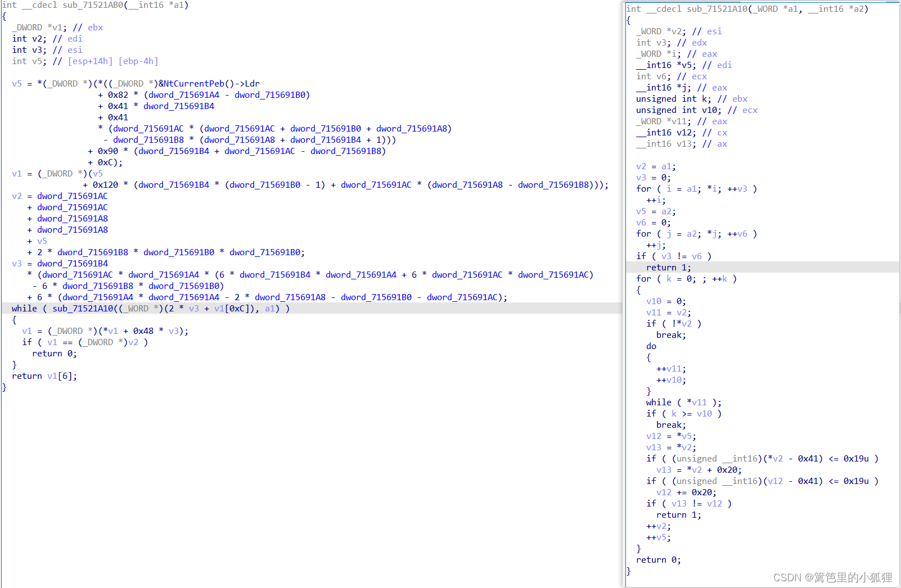The width and height of the screenshot is (901, 588).
Task: Select the 'for ( j = a2; *j; ++v6 )' loop
Action: tap(697, 234)
